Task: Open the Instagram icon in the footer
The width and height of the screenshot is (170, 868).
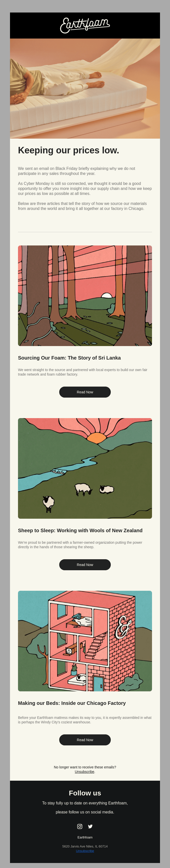Action: [80, 826]
